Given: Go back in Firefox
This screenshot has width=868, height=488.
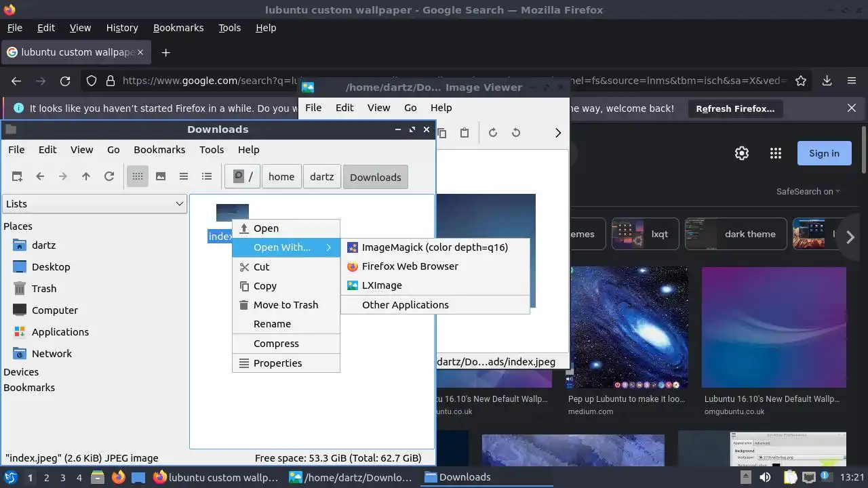Looking at the screenshot, I should pyautogui.click(x=16, y=81).
